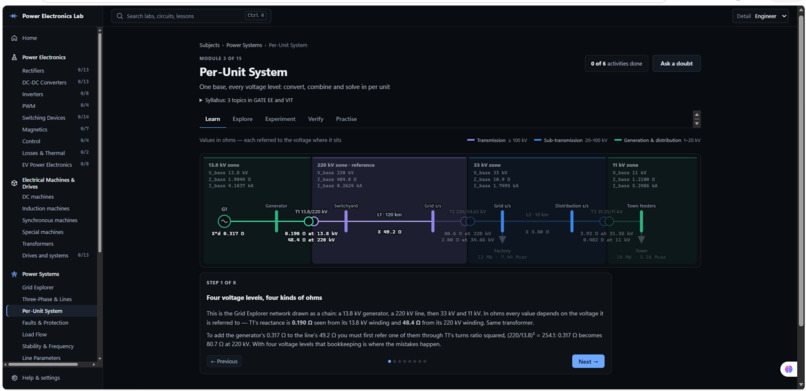Screen dimensions: 806x391
Task: Select the T2 transformer symbol
Action: [467, 221]
